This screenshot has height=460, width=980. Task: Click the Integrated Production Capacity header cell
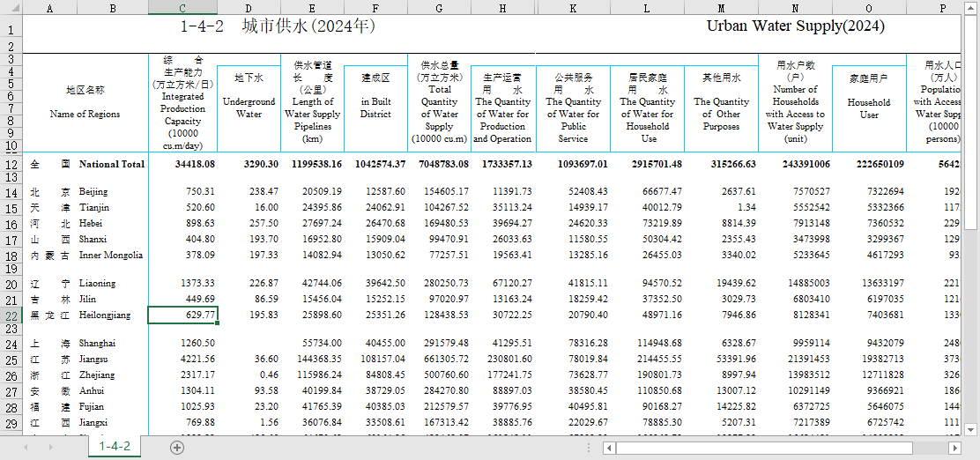click(182, 103)
